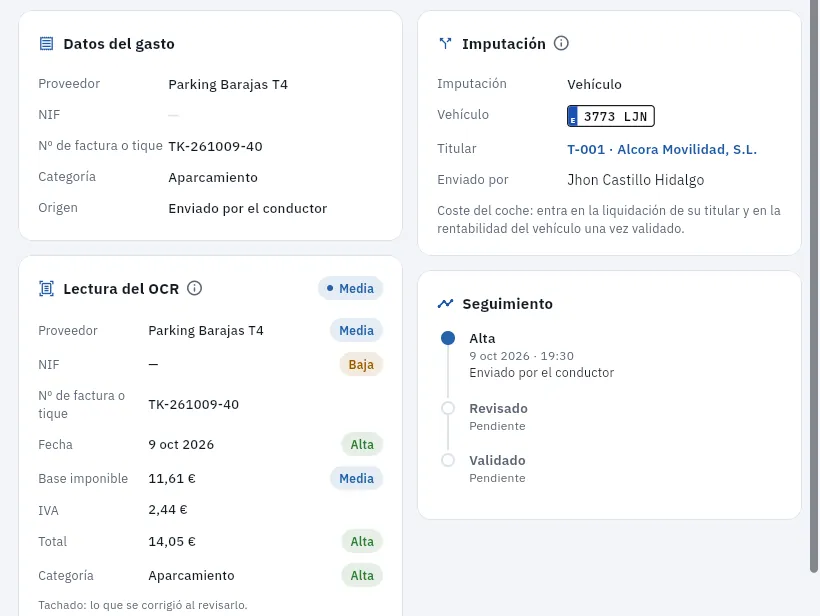Screen dimensions: 820x616
Task: Click the Seguimiento chart icon
Action: point(445,303)
